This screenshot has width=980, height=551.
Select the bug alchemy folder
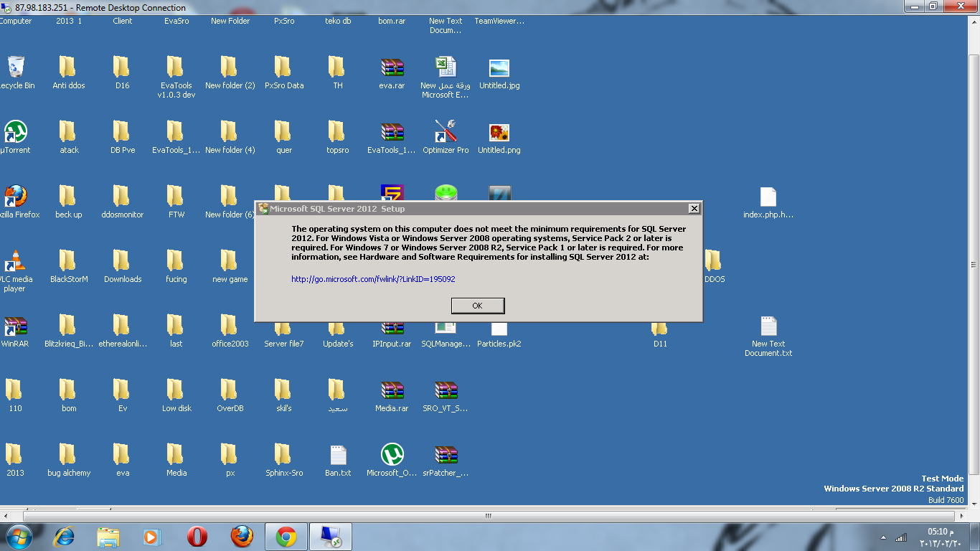(x=69, y=461)
